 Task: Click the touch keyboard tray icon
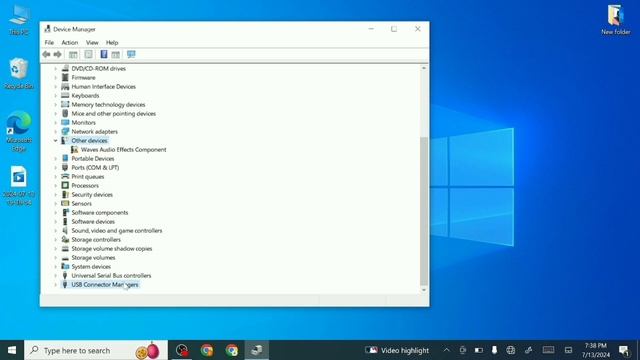[548, 350]
